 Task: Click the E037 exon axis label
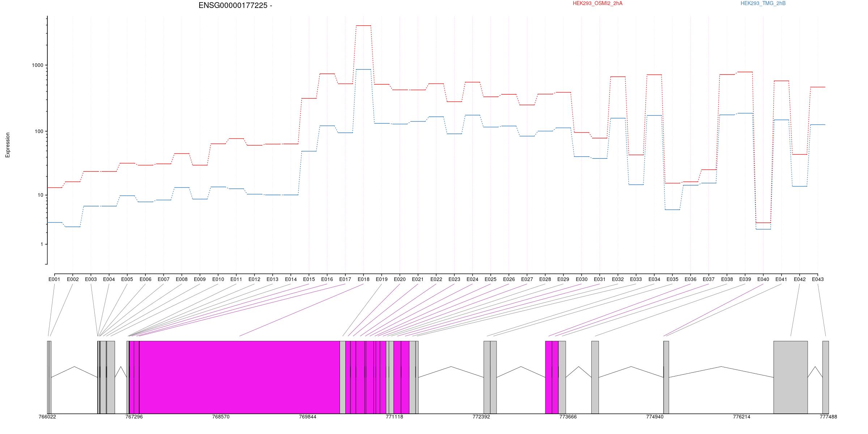point(709,279)
